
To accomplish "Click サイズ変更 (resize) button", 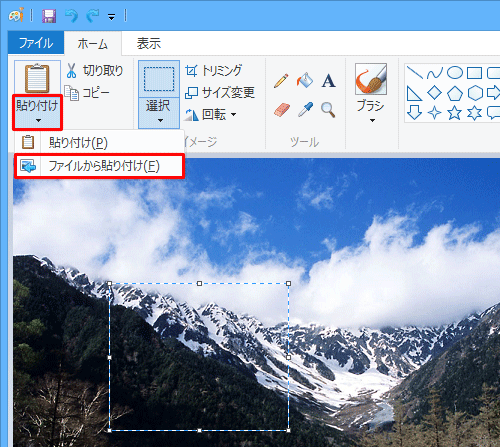I will [220, 92].
